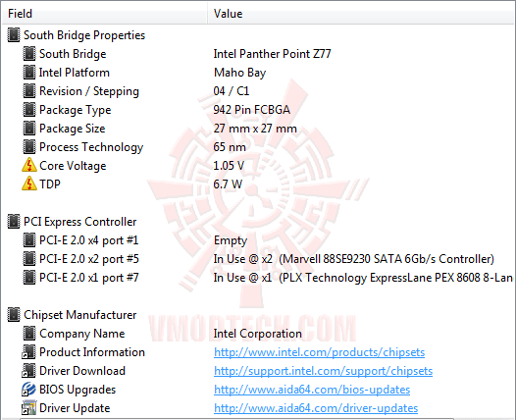Click the value 6.7 W
Viewport: 516px width, 420px height.
click(x=228, y=184)
